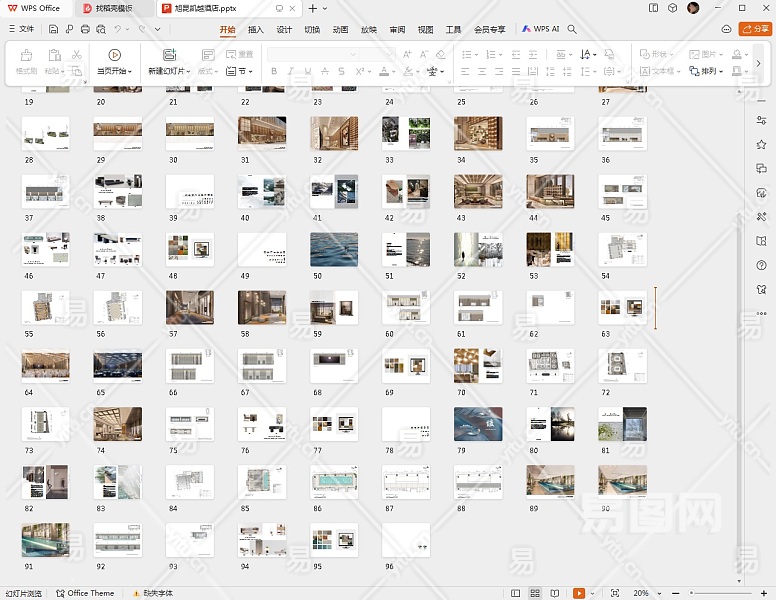Switch to the 视图 ribbon tab
776x600 pixels.
pos(426,30)
